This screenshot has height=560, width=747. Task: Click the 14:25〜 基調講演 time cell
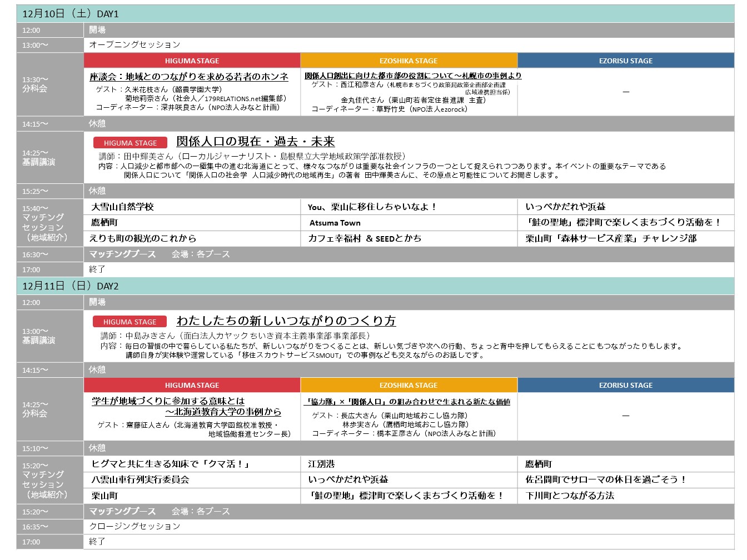50,158
